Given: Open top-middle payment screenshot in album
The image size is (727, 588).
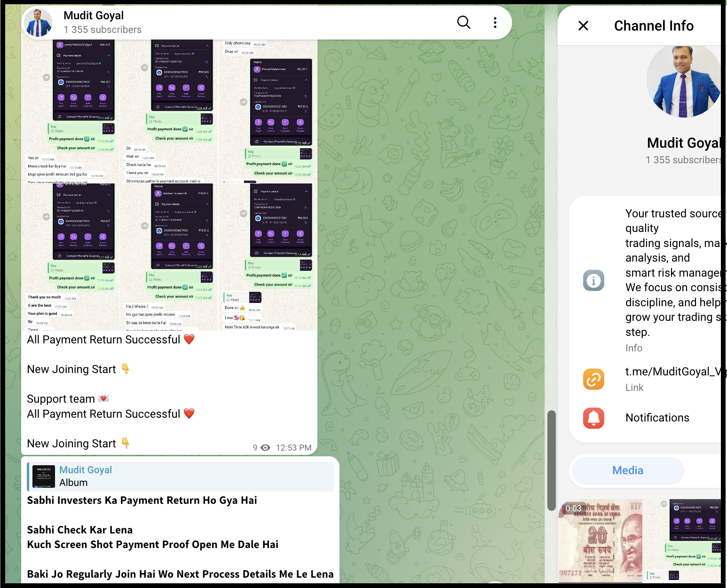Looking at the screenshot, I should pyautogui.click(x=169, y=111).
